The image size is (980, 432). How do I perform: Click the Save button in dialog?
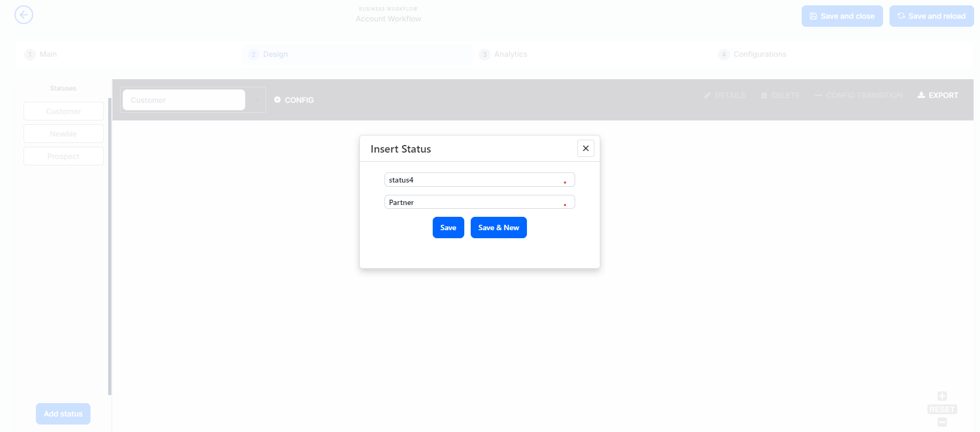click(x=448, y=228)
